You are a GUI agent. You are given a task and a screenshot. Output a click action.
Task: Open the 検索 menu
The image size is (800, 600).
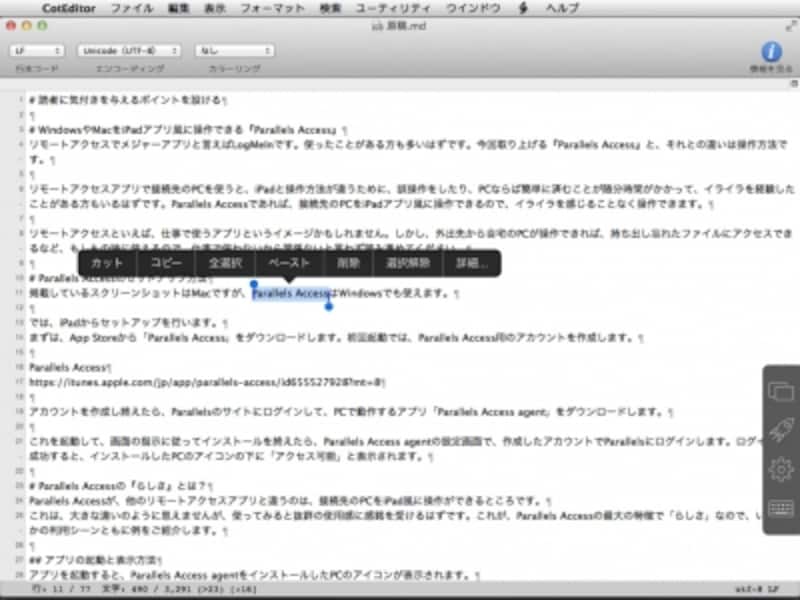[x=330, y=8]
